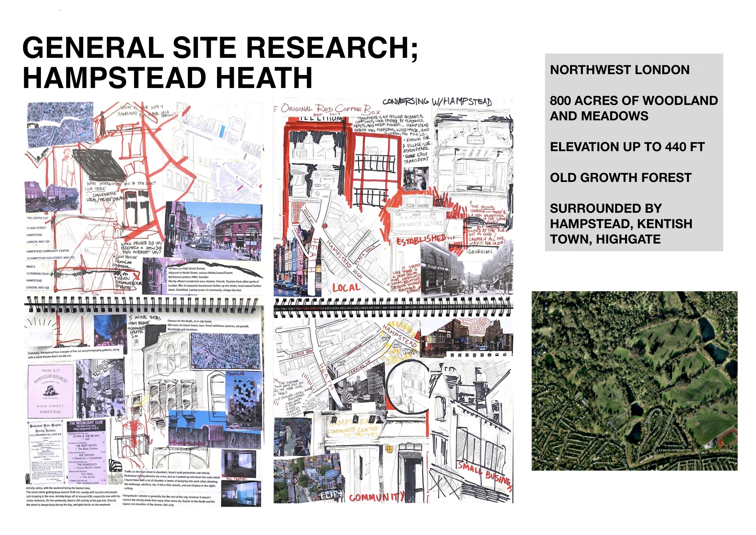756x535 pixels.
Task: Click 'THE MOONLIGHT CLUB' poster
Action: pos(86,452)
